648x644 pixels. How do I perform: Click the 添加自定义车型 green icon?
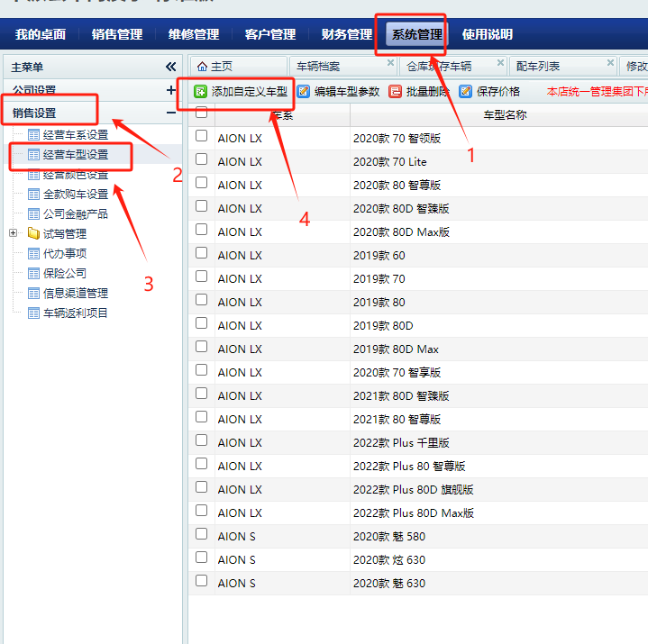tap(201, 91)
